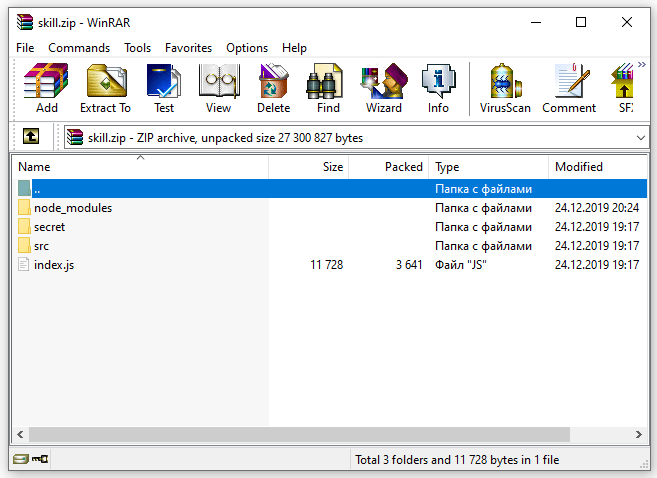Minimize the WinRAR window
Screen dimensions: 657x478
(536, 22)
